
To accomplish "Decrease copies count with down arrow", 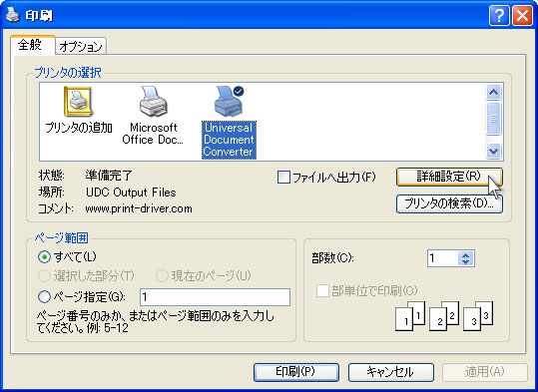I will (x=465, y=262).
